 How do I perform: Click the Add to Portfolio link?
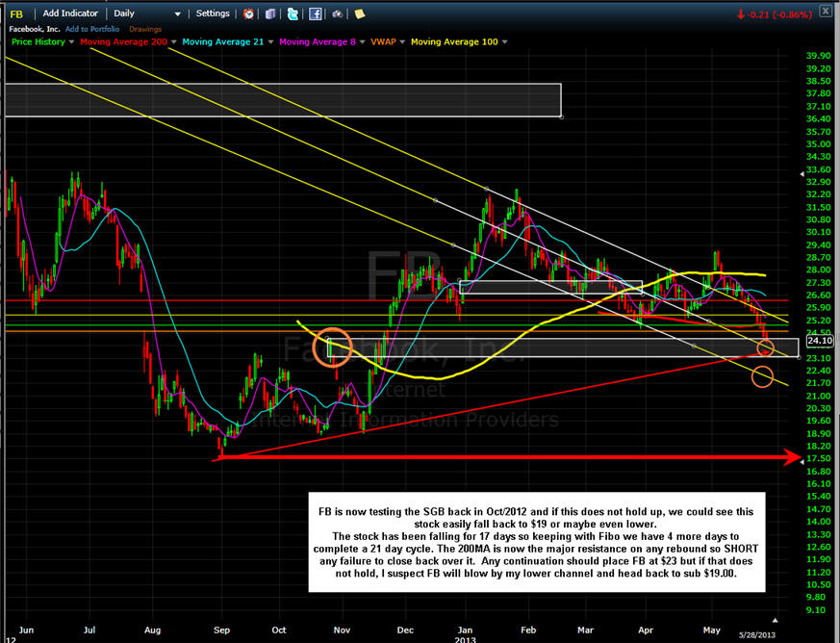click(x=92, y=28)
